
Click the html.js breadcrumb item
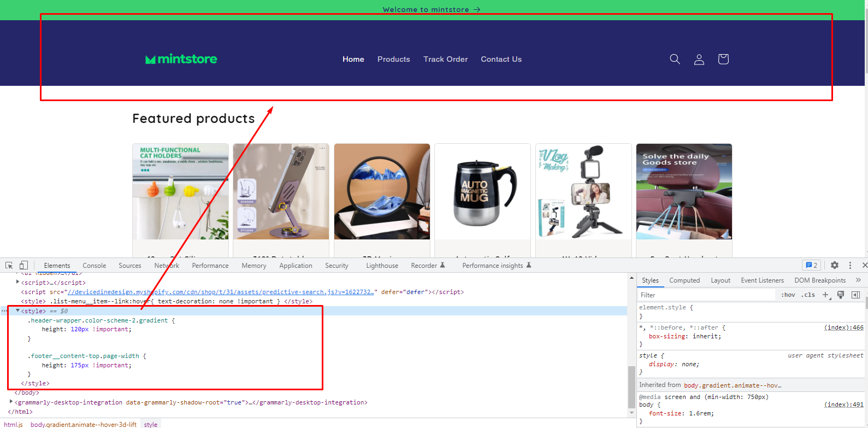[13, 424]
